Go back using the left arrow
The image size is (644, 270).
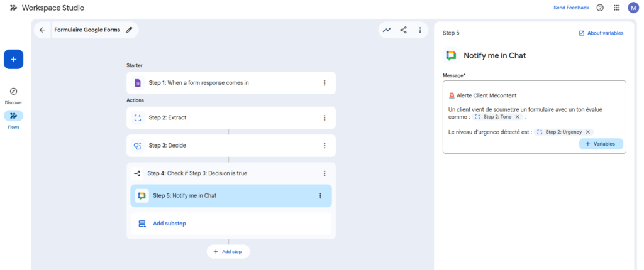pos(42,30)
